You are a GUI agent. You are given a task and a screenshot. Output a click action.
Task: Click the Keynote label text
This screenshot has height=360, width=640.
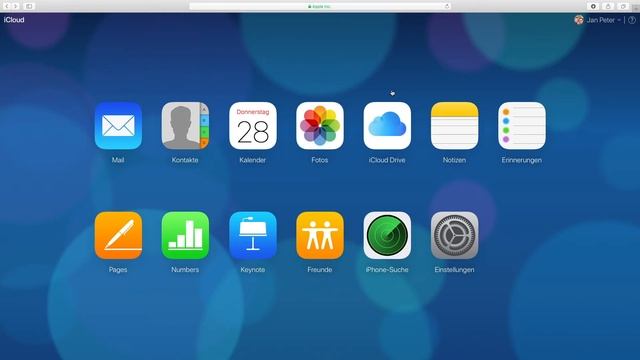click(x=253, y=270)
